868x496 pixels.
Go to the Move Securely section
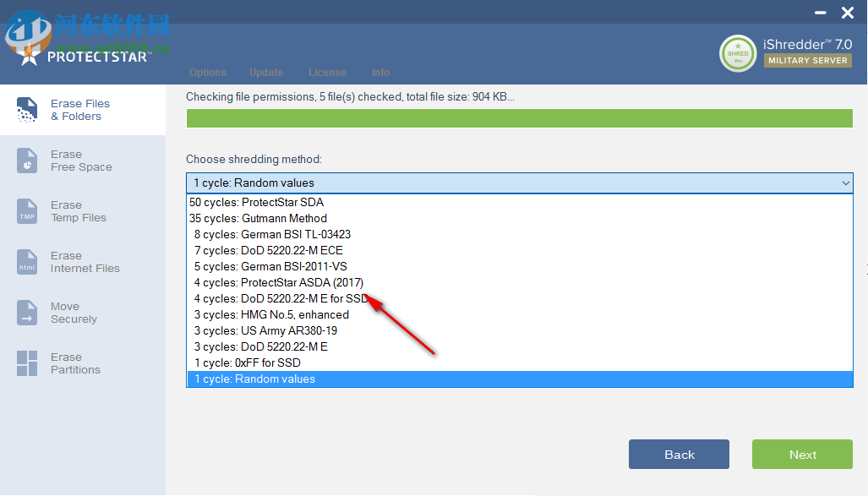click(83, 313)
